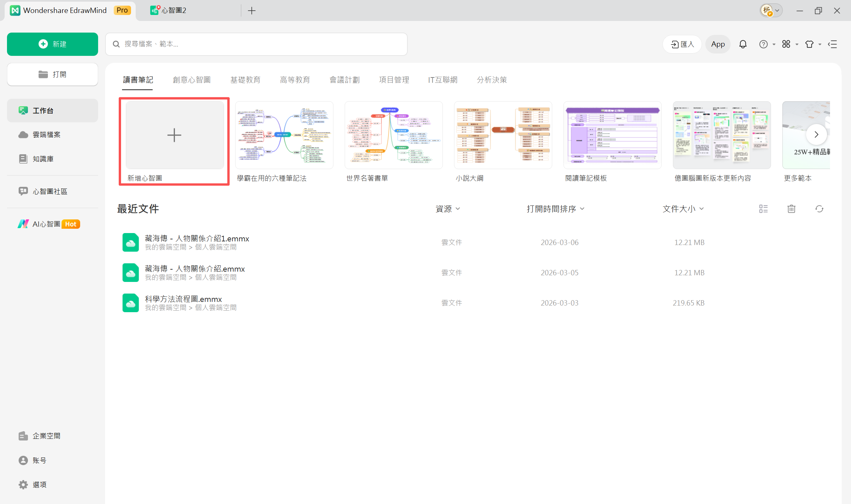851x504 pixels.
Task: Click the 匯入 import button
Action: 682,44
